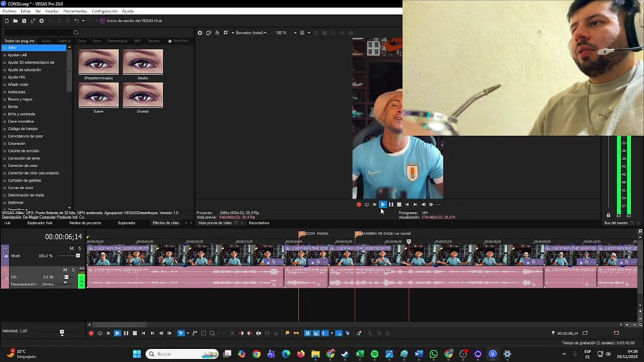
Task: Open preview properties gear icon
Action: tap(200, 33)
